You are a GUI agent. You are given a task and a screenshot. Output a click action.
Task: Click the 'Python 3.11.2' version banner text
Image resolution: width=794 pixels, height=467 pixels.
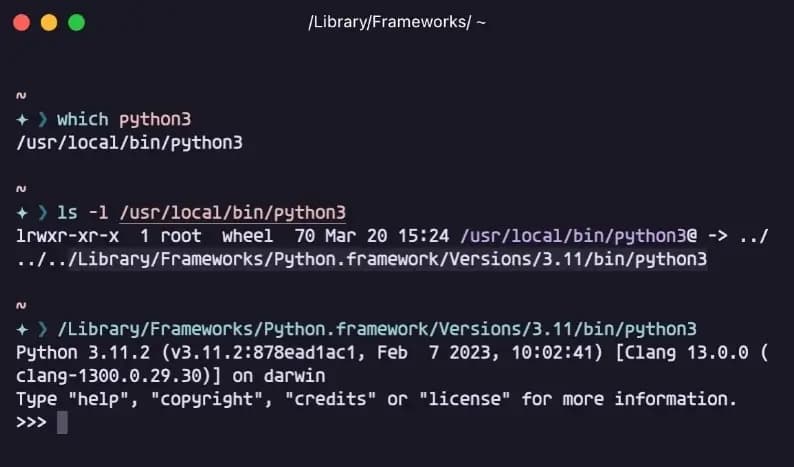click(83, 353)
